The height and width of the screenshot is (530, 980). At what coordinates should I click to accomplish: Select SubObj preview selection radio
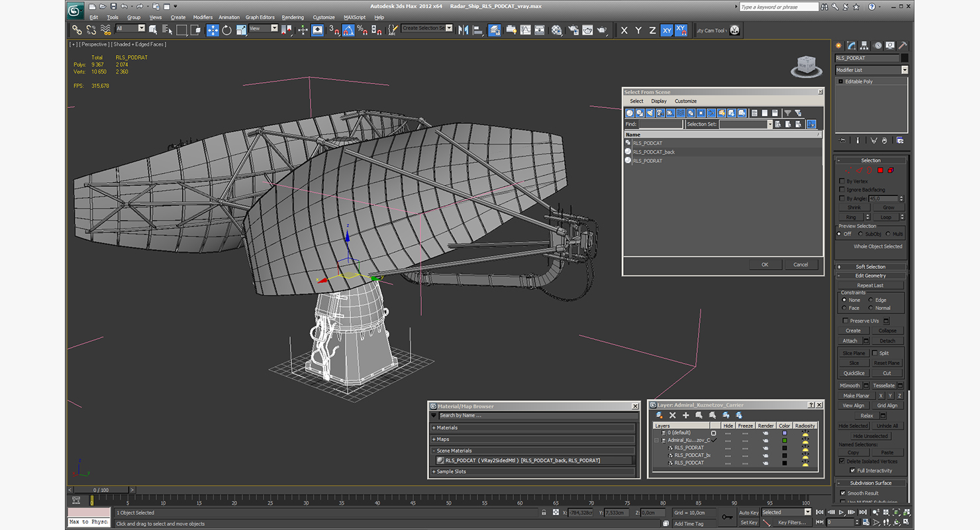pos(861,234)
